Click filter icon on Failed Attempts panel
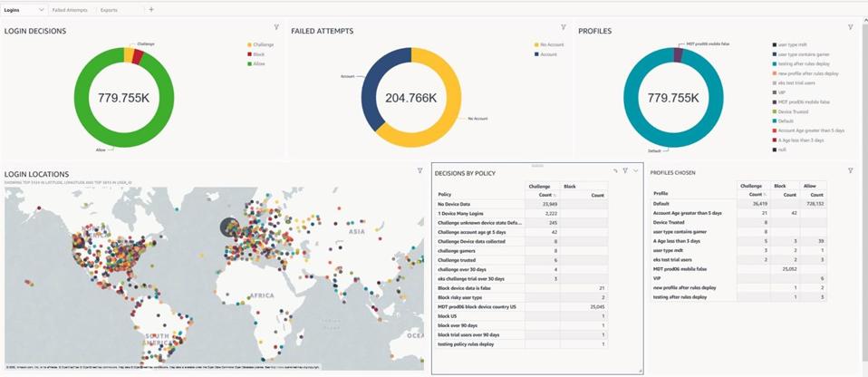Screen dimensions: 868x377 click(x=563, y=27)
